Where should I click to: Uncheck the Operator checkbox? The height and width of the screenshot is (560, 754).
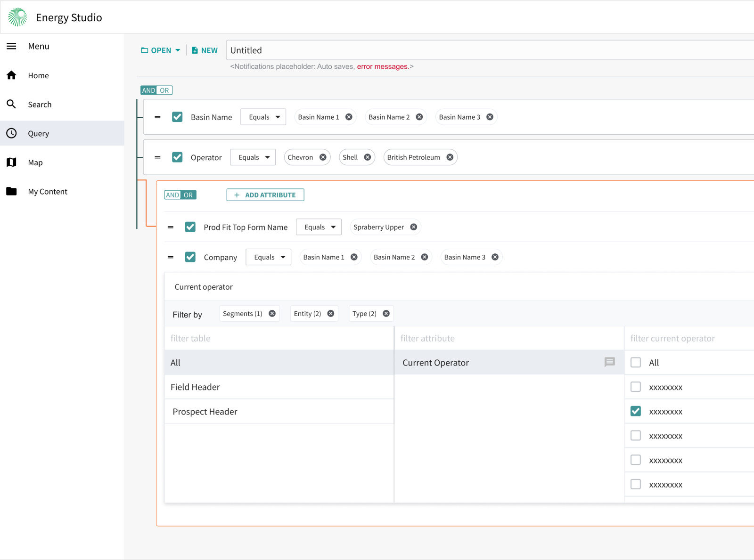(x=177, y=157)
